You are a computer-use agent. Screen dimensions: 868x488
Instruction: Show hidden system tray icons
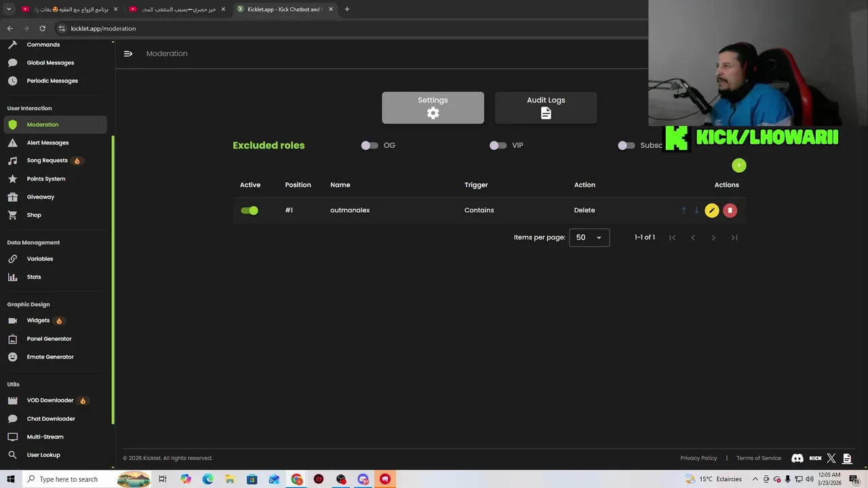click(x=755, y=479)
